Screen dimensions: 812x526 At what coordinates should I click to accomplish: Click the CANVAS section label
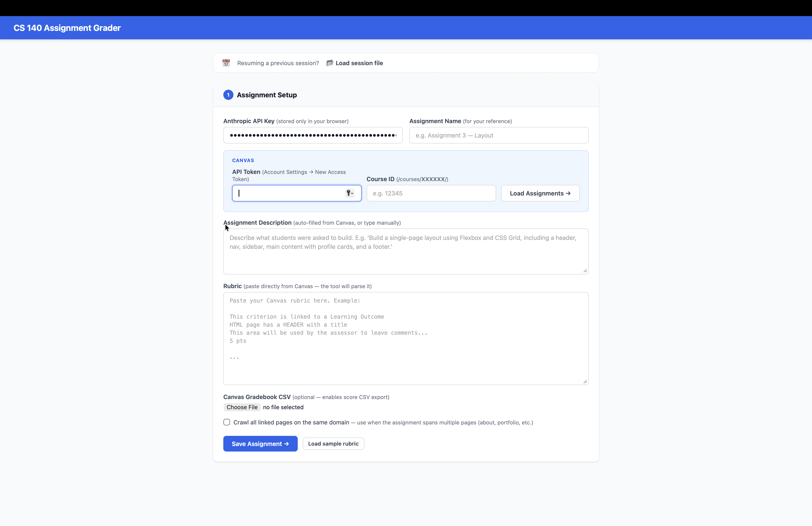tap(243, 160)
